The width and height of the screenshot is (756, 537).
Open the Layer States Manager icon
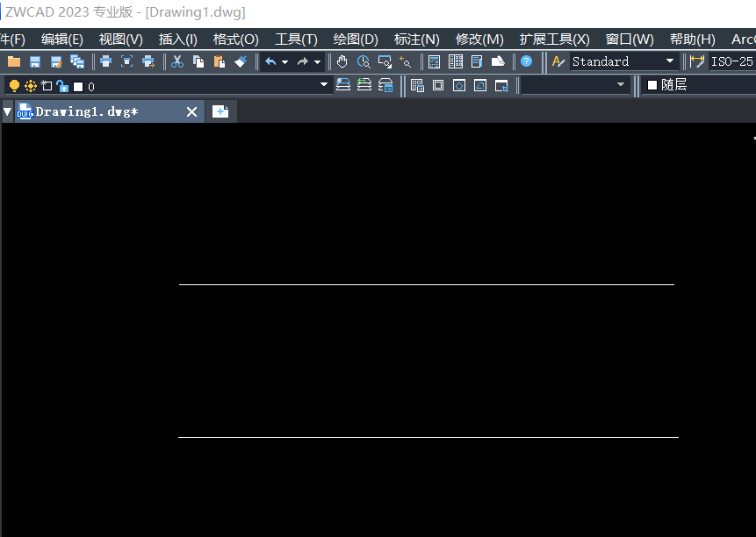(385, 85)
